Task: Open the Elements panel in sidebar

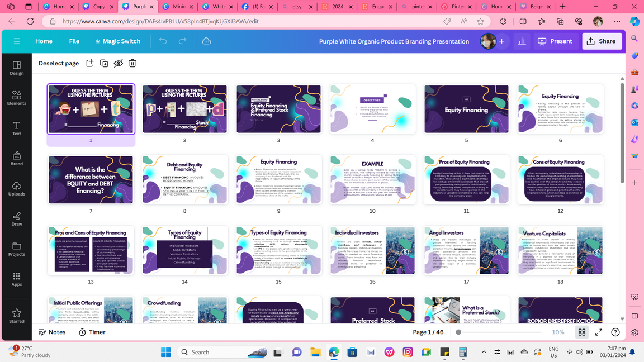Action: point(17,98)
